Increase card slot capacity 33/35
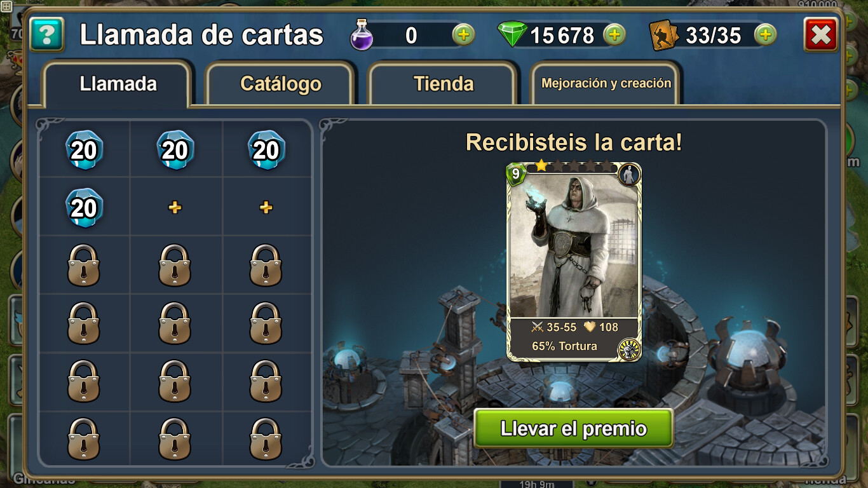Screen dimensions: 868x488 766,34
